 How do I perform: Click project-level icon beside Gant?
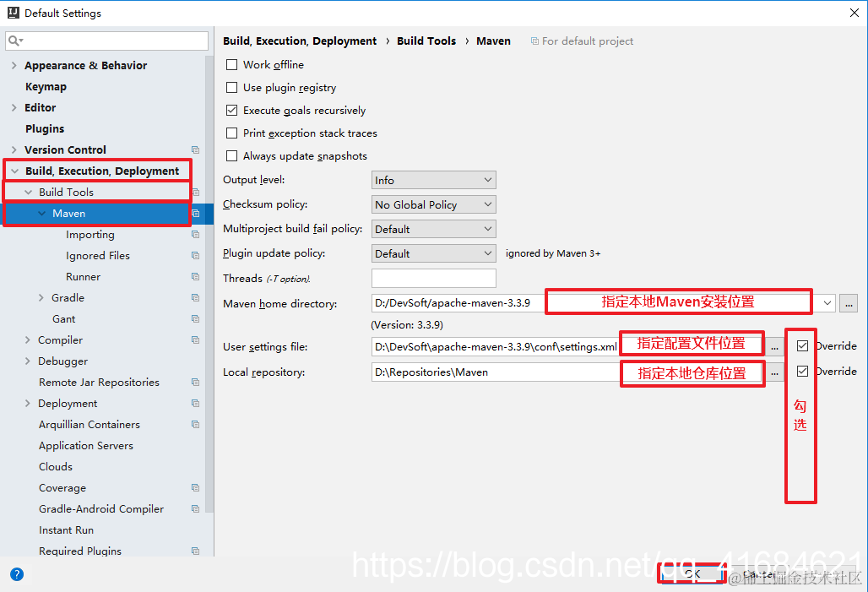point(195,318)
